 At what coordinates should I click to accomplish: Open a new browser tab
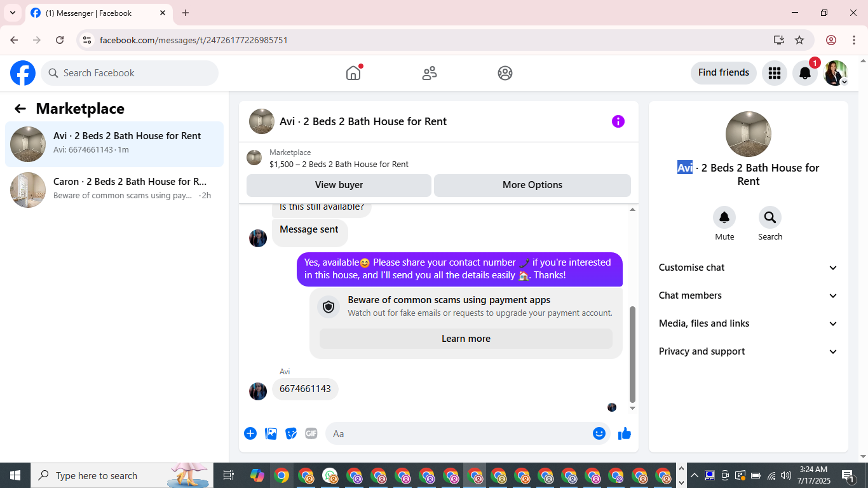pyautogui.click(x=186, y=13)
